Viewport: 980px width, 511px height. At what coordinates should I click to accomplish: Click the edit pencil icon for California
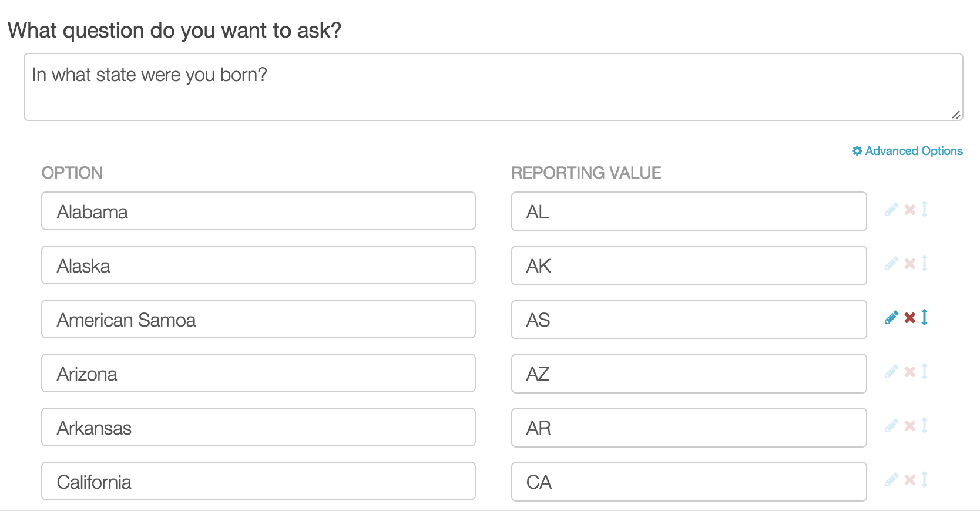click(891, 480)
